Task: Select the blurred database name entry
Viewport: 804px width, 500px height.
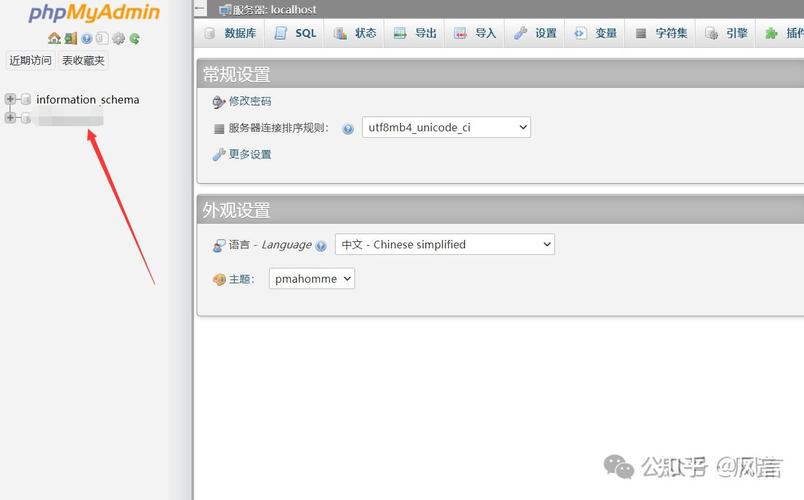Action: pyautogui.click(x=71, y=119)
